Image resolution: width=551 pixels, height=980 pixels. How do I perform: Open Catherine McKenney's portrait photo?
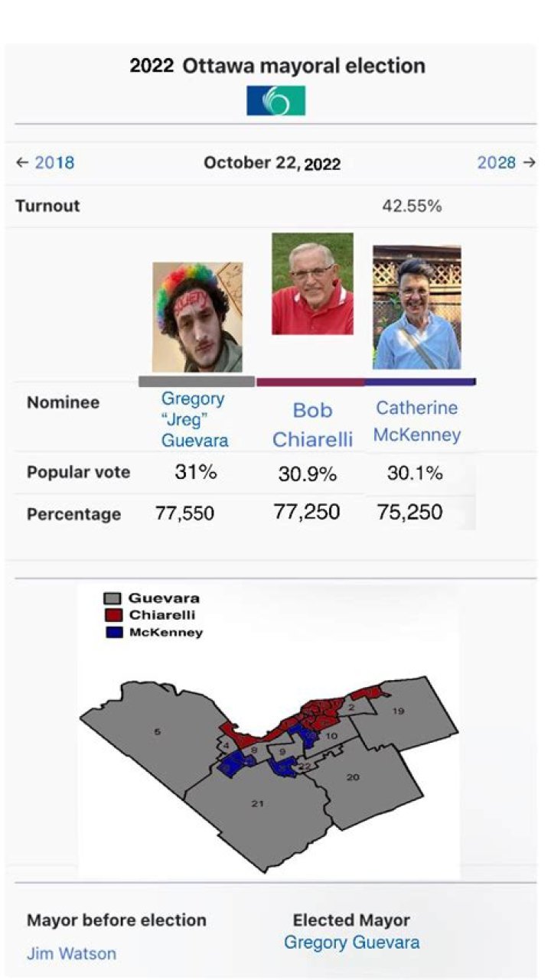(x=417, y=308)
